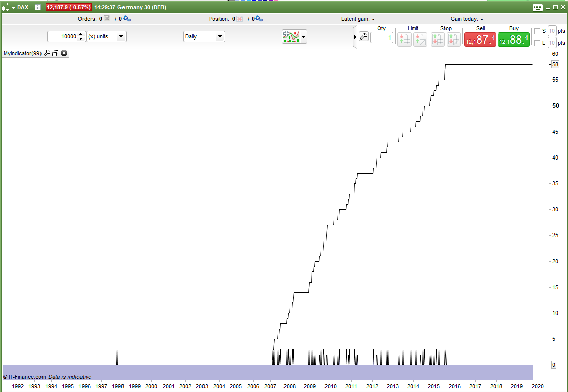Click the second Limit order icon
Viewport: 568px width, 392px height.
pyautogui.click(x=420, y=39)
